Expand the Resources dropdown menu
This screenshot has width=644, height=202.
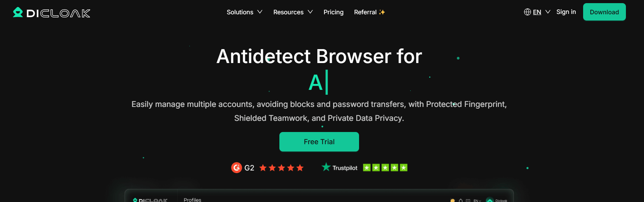tap(293, 12)
